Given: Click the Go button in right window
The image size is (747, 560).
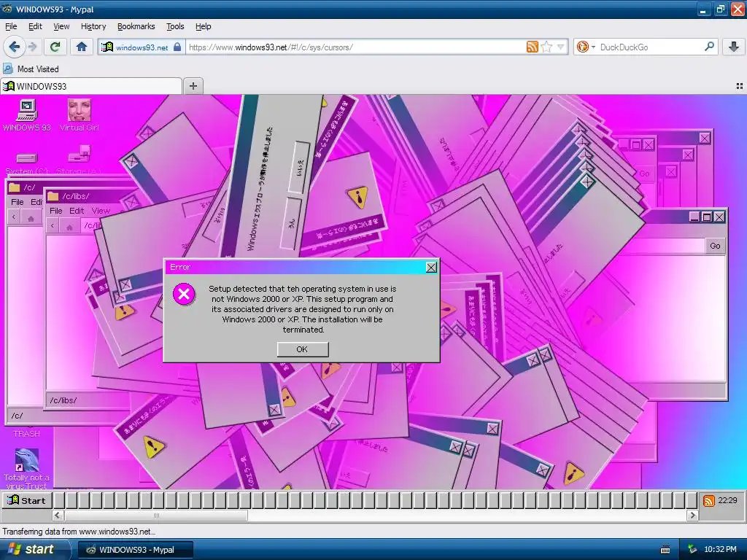Looking at the screenshot, I should (715, 246).
